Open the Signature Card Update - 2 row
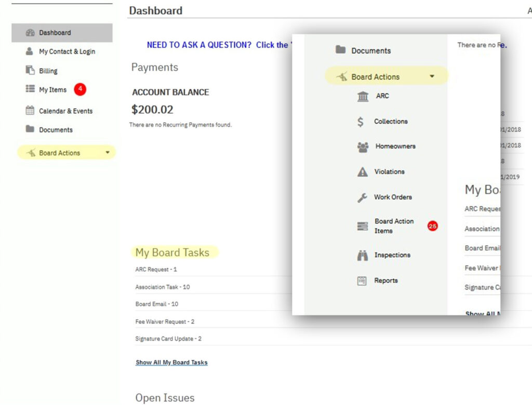The height and width of the screenshot is (405, 532). pyautogui.click(x=168, y=338)
